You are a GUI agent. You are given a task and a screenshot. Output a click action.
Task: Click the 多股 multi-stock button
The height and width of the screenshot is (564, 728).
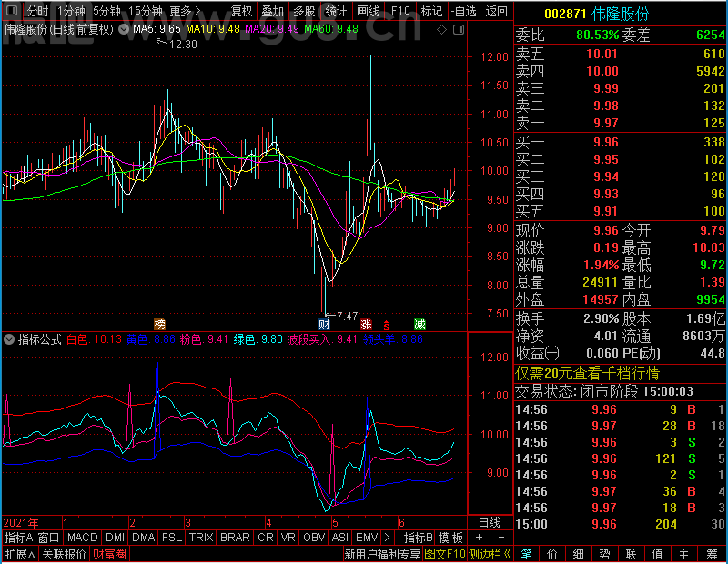[304, 11]
